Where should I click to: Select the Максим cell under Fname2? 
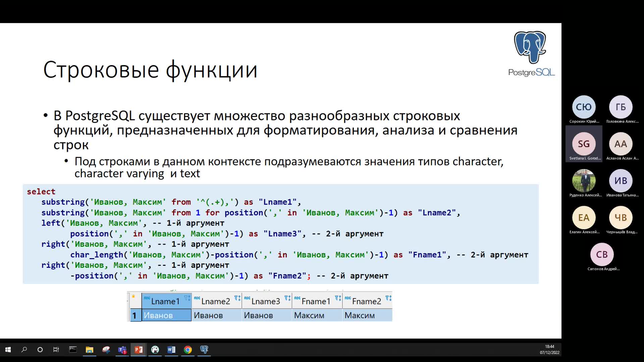[x=367, y=315]
